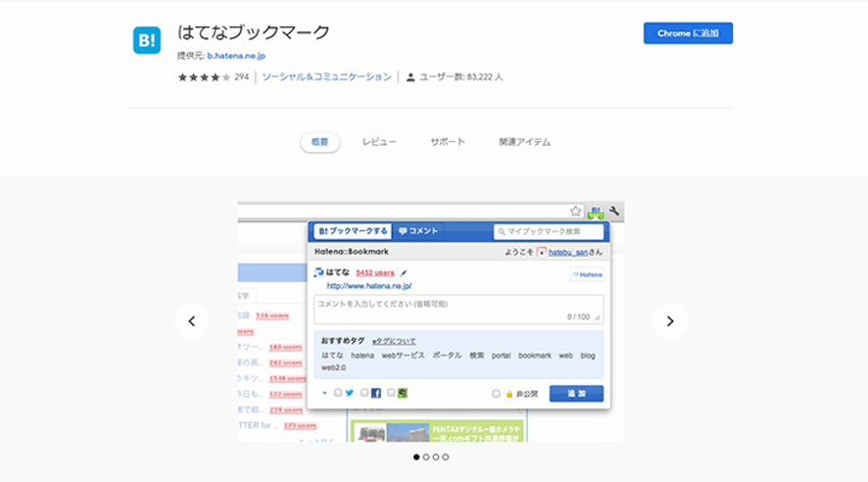Show the previous screenshot with left arrow

point(192,321)
